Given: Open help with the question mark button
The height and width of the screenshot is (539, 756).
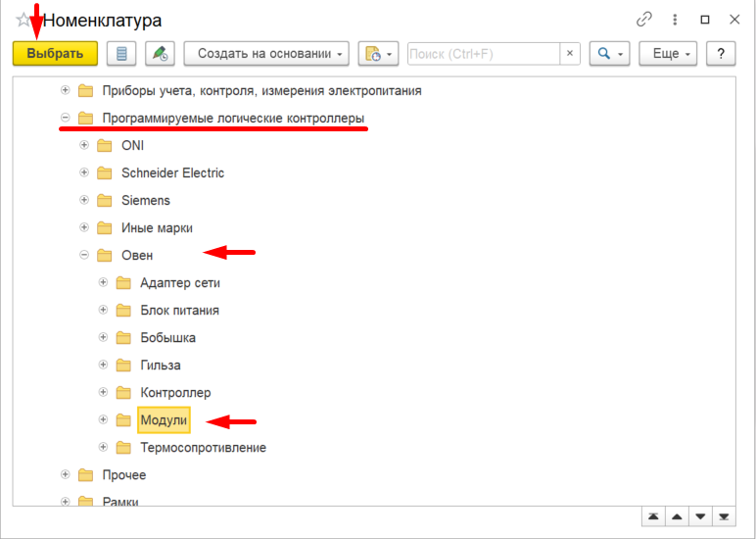Looking at the screenshot, I should point(721,54).
